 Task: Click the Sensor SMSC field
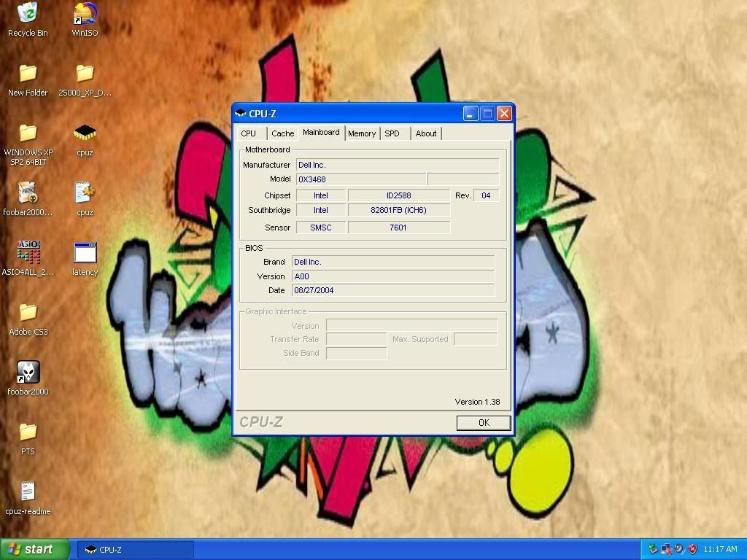coord(321,227)
